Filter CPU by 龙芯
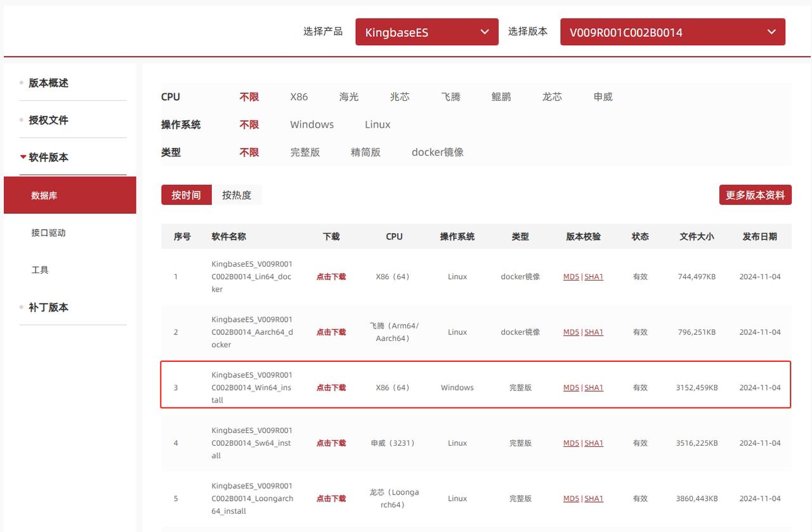This screenshot has height=532, width=812. [x=552, y=97]
